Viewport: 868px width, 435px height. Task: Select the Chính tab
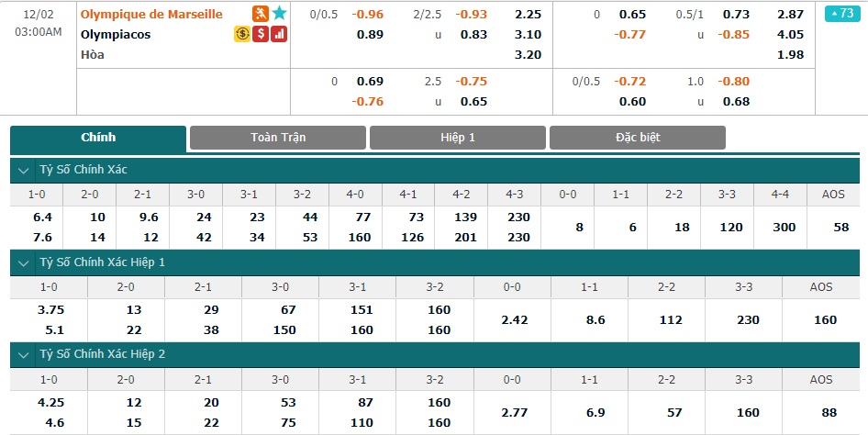pyautogui.click(x=98, y=139)
